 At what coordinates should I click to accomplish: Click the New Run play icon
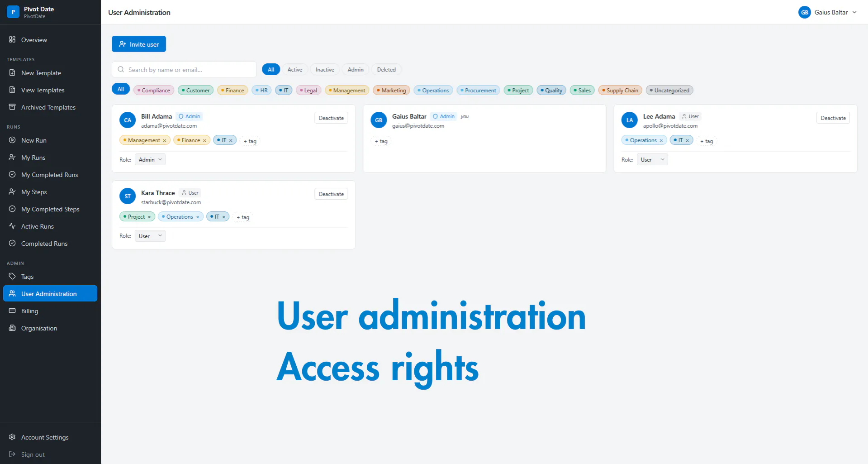tap(12, 140)
